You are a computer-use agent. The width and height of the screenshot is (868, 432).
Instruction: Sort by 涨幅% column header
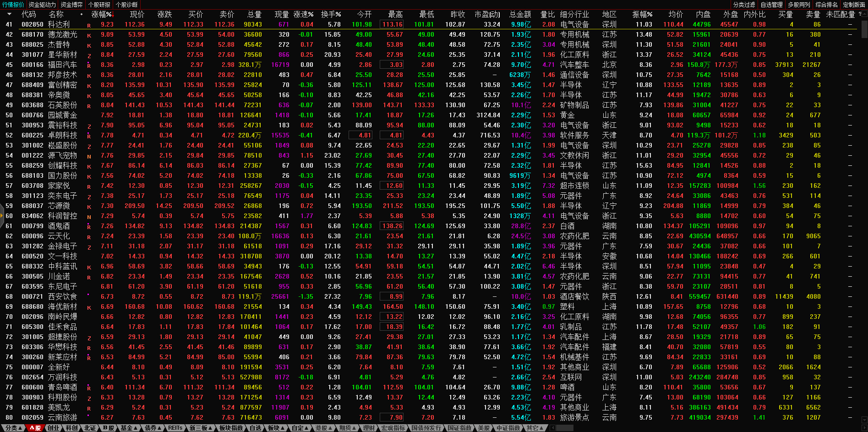(x=102, y=14)
